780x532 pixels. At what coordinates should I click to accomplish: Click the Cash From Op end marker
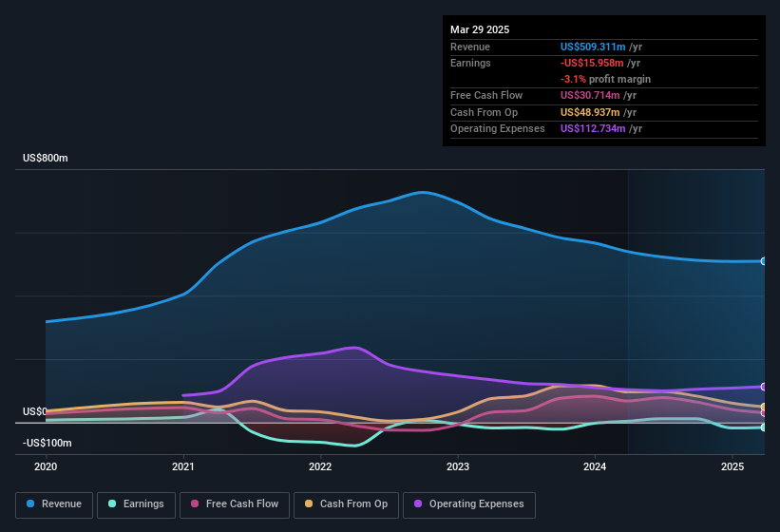tap(764, 407)
